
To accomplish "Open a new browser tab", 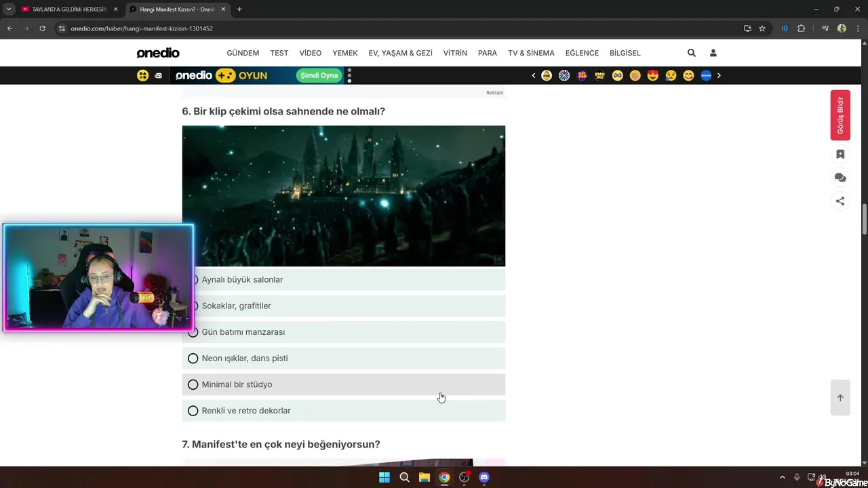I will coord(239,9).
